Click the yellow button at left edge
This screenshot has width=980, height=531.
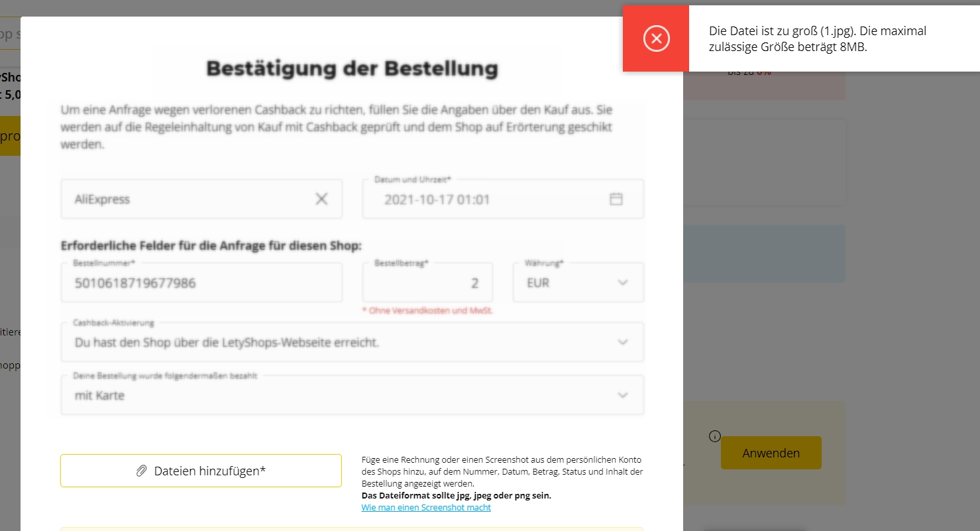click(x=10, y=136)
